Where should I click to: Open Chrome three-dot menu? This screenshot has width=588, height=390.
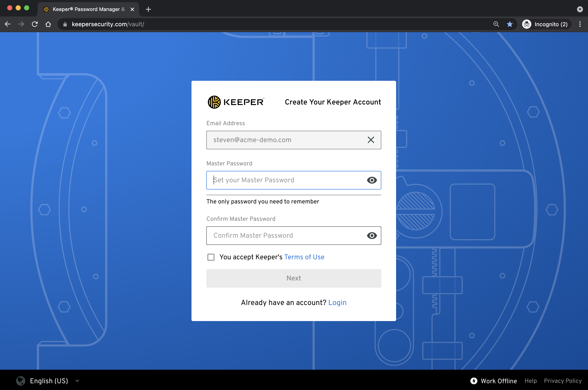580,24
